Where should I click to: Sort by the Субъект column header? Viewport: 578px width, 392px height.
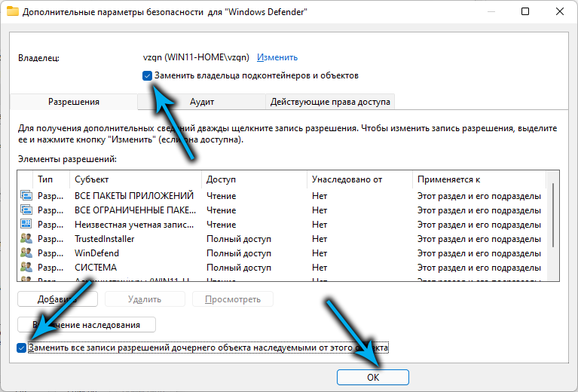[136, 180]
